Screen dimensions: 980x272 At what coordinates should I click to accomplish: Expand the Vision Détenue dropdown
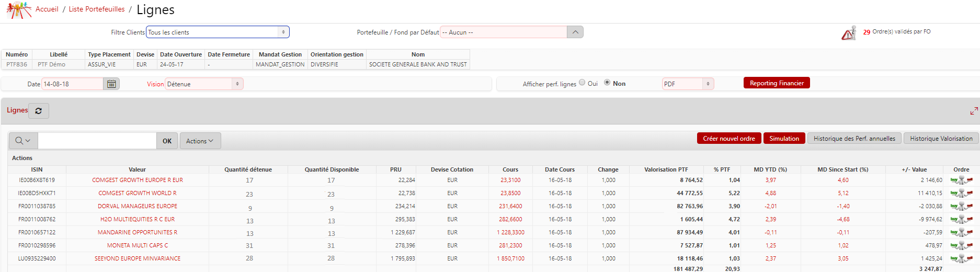[x=204, y=84]
